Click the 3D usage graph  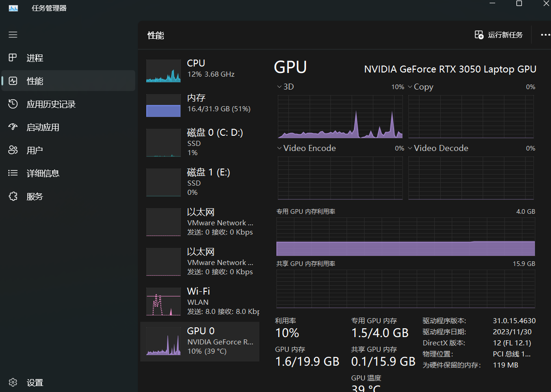point(340,116)
